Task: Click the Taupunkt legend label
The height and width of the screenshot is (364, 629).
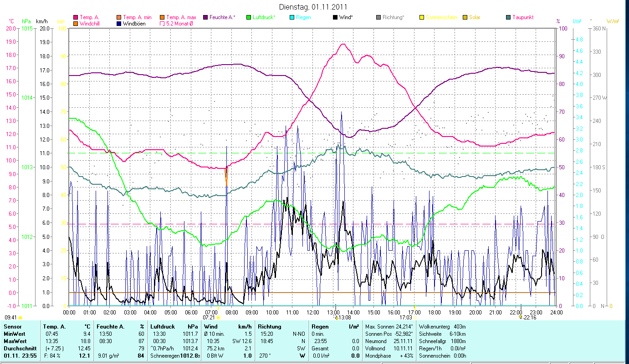Action: [522, 17]
